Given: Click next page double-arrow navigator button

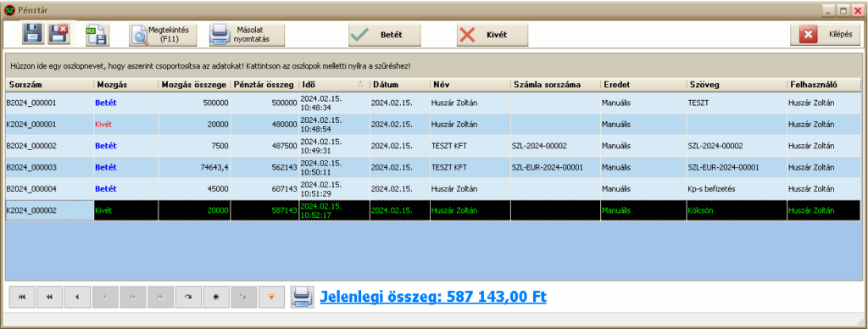Looking at the screenshot, I should pyautogui.click(x=133, y=297).
